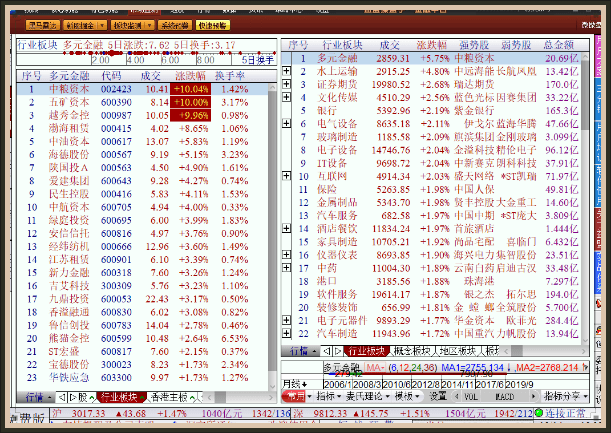Expand row 6 电气设备 plus box
The image size is (611, 433).
point(286,123)
